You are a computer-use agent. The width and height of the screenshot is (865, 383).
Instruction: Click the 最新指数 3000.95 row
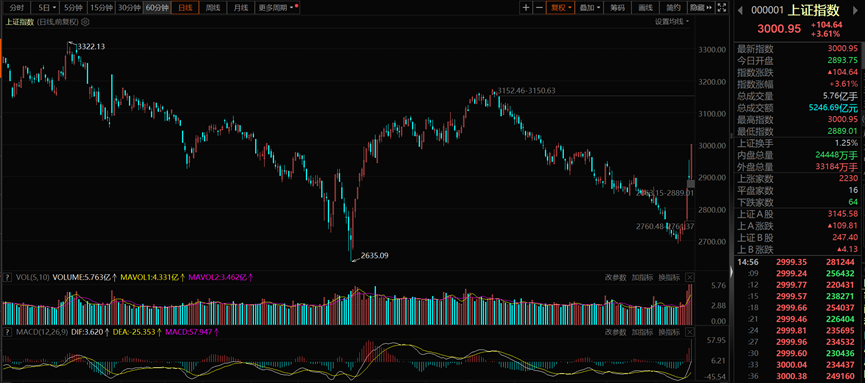click(x=798, y=49)
